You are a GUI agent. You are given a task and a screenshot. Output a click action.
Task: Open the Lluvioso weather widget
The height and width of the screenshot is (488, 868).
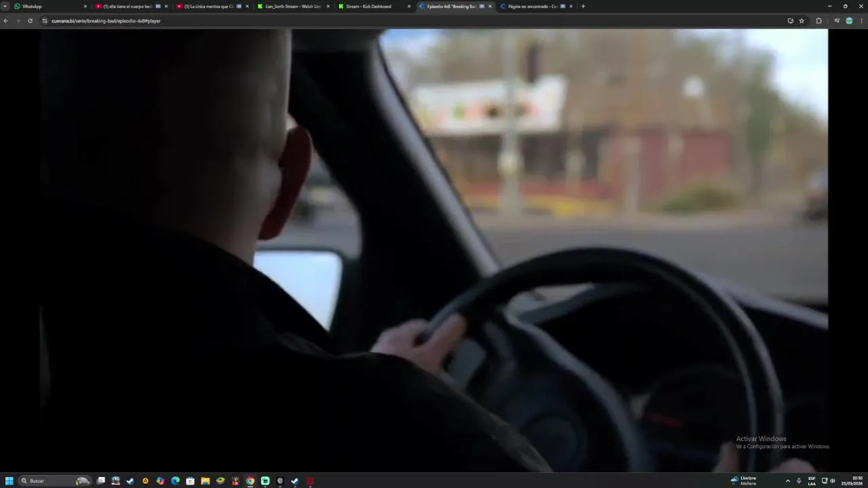coord(744,481)
